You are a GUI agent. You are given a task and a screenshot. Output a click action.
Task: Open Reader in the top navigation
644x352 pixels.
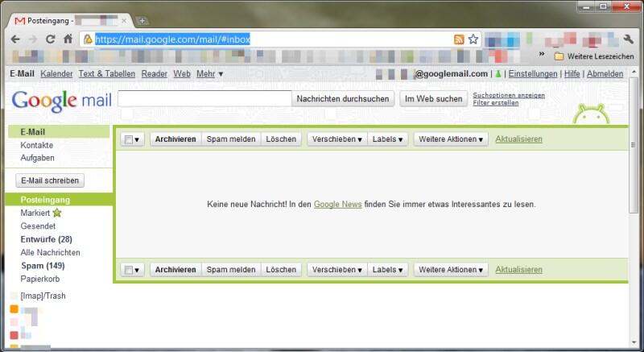154,74
